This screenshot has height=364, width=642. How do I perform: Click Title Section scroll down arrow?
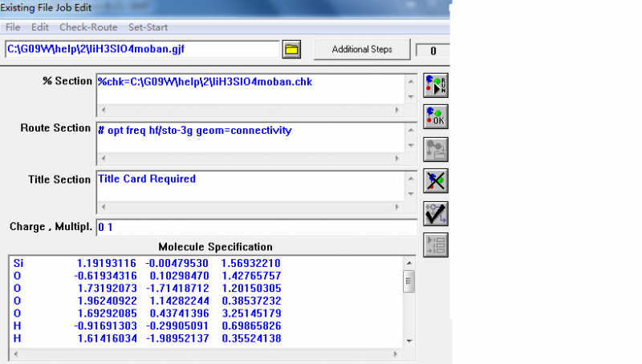[411, 194]
